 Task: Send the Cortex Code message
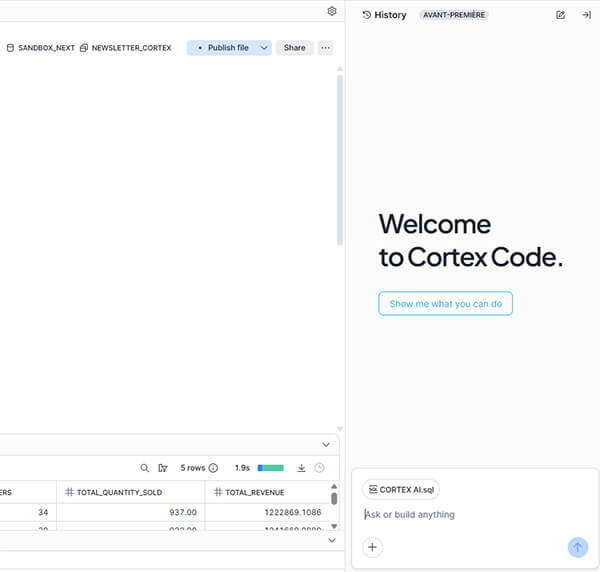click(577, 547)
